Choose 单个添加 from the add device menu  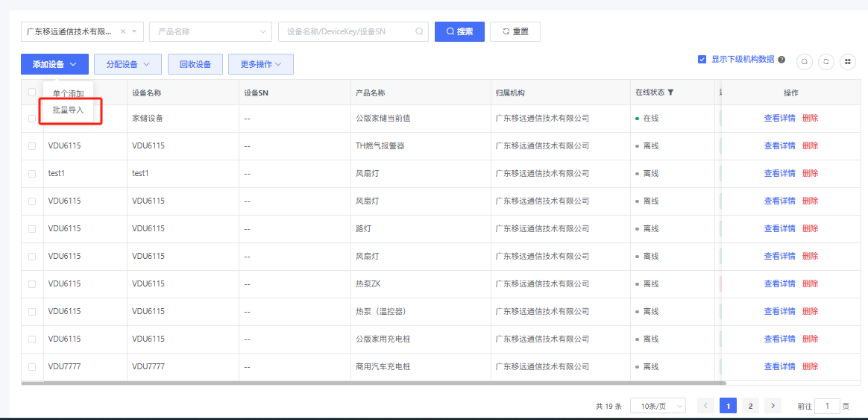[68, 93]
